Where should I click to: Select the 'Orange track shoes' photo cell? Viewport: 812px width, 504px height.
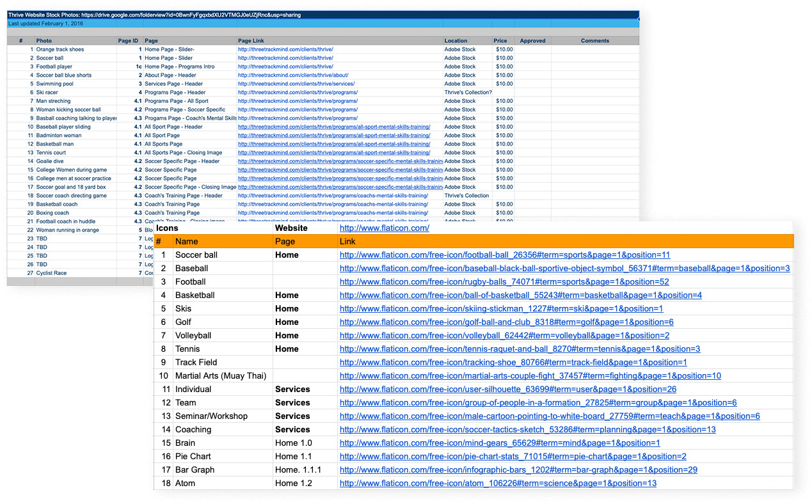(76, 49)
